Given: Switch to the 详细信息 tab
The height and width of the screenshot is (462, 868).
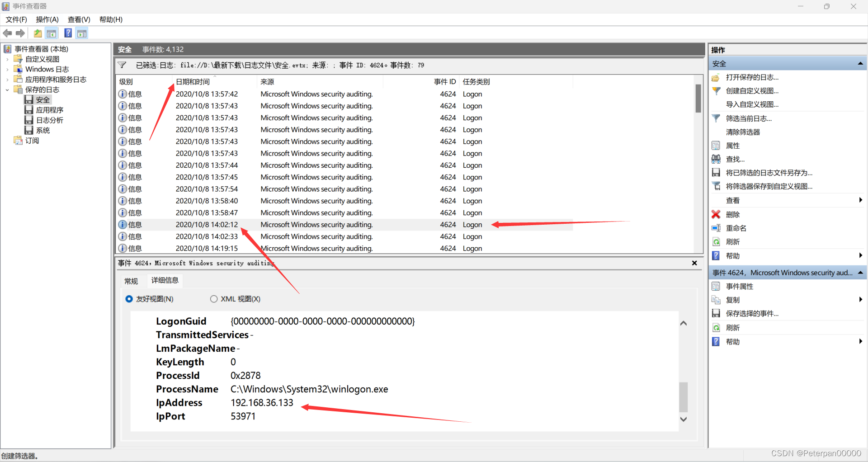Looking at the screenshot, I should [x=165, y=280].
